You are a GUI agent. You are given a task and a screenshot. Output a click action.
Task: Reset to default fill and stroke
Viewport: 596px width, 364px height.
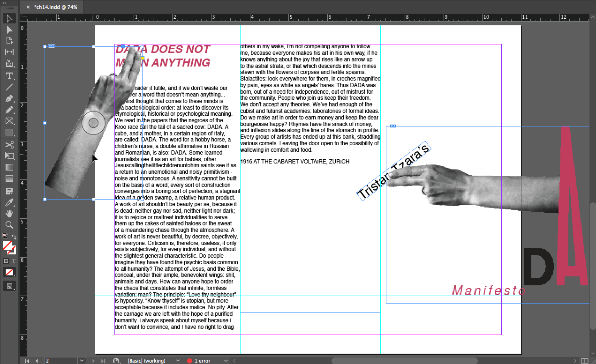pos(5,236)
